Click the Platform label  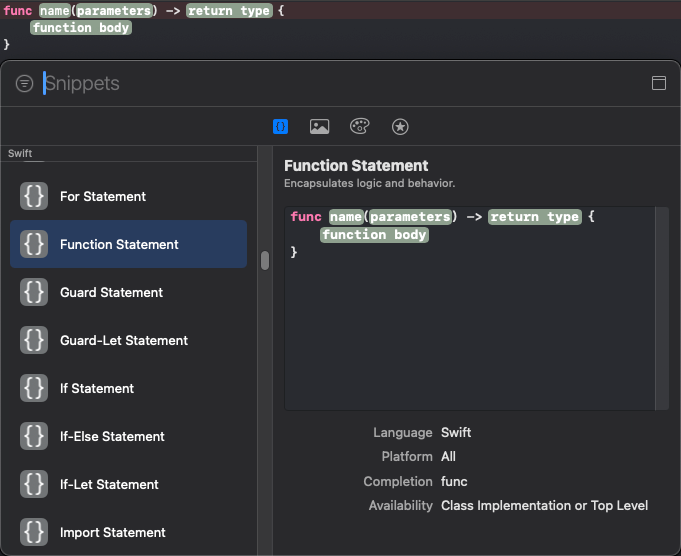pos(407,457)
